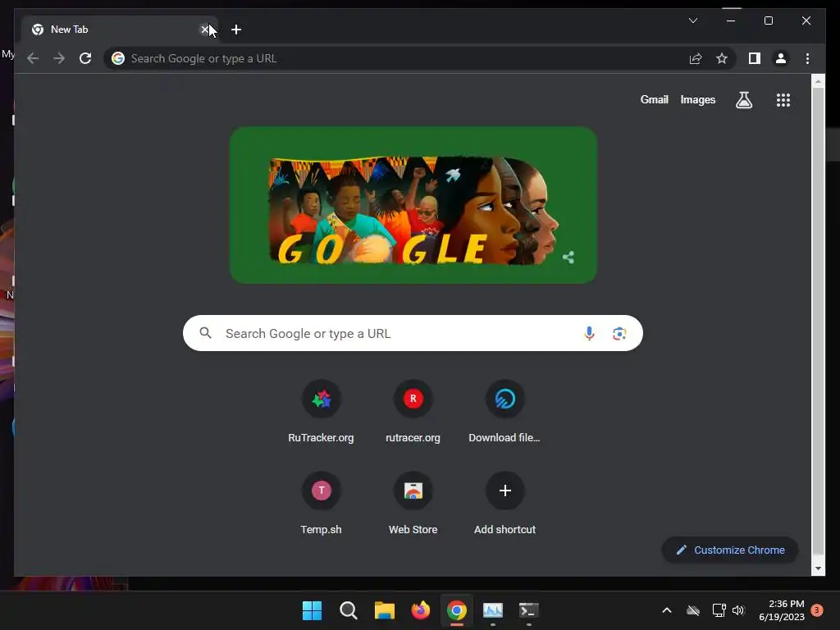Open a new tab with plus button
This screenshot has height=630, width=840.
click(x=236, y=30)
